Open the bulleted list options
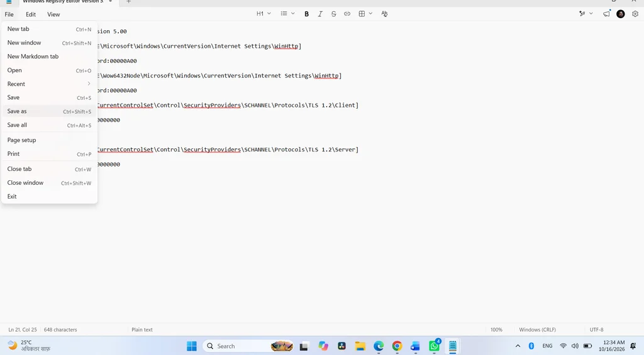The height and width of the screenshot is (355, 644). [284, 14]
